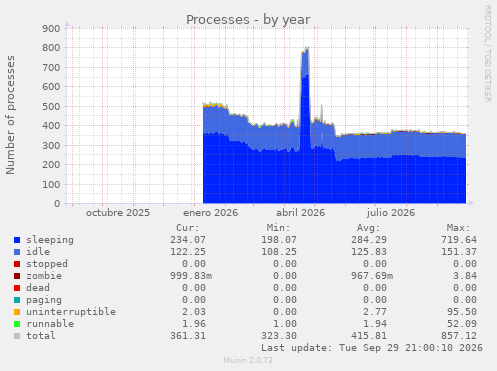The width and height of the screenshot is (497, 371).
Task: Click idle min value 108.25
Action: pyautogui.click(x=279, y=252)
